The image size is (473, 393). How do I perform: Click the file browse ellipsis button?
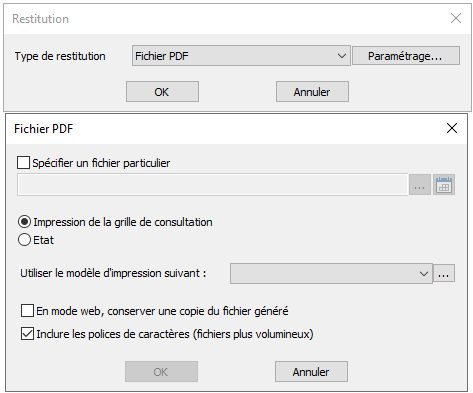click(420, 184)
